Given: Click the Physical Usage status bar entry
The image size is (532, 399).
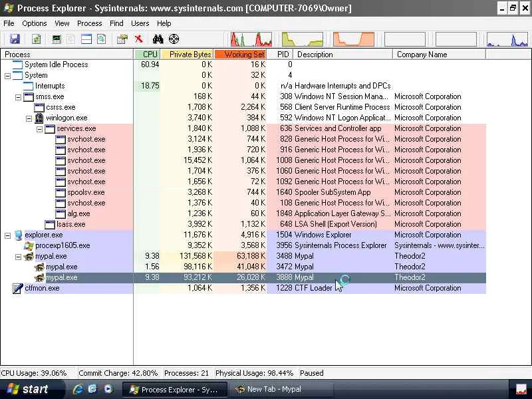Looking at the screenshot, I should (254, 373).
